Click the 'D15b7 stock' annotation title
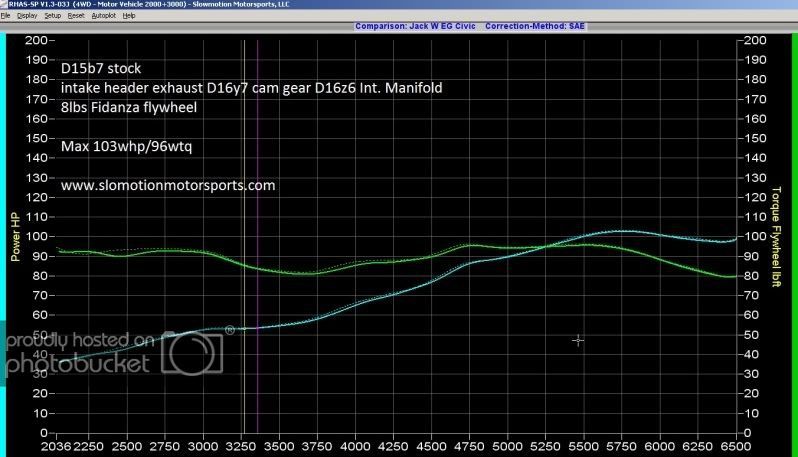 102,69
